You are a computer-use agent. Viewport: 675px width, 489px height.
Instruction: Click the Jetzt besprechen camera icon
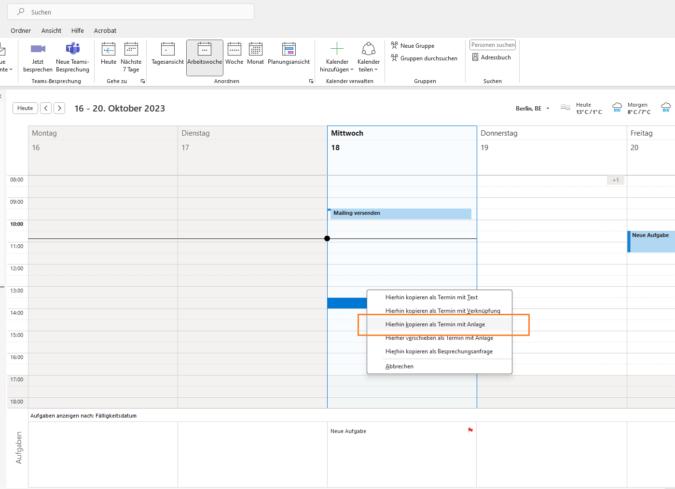(38, 49)
